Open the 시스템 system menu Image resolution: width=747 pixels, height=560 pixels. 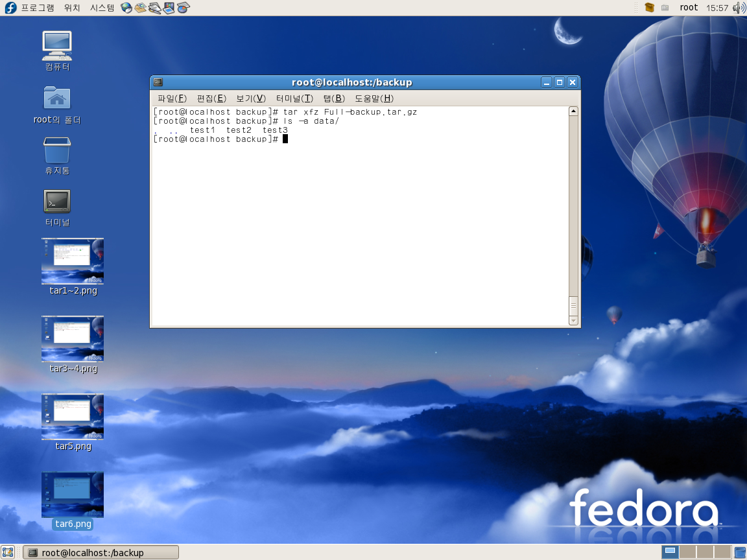click(102, 8)
